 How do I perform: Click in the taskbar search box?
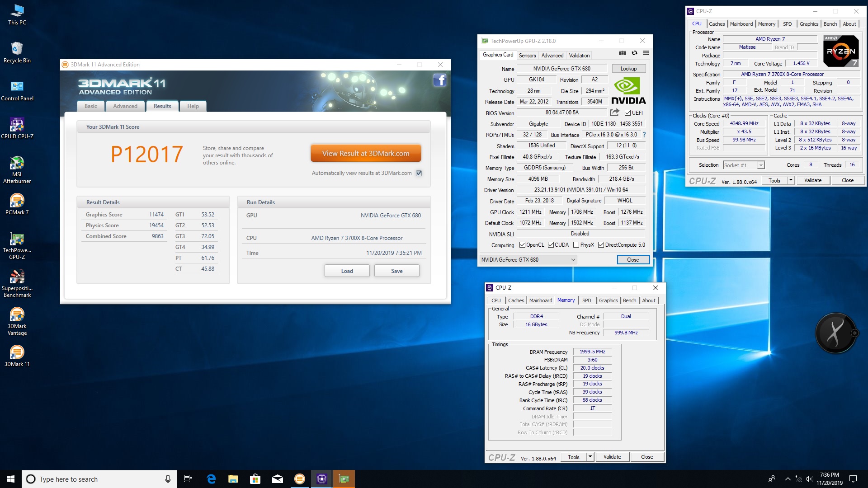[99, 479]
